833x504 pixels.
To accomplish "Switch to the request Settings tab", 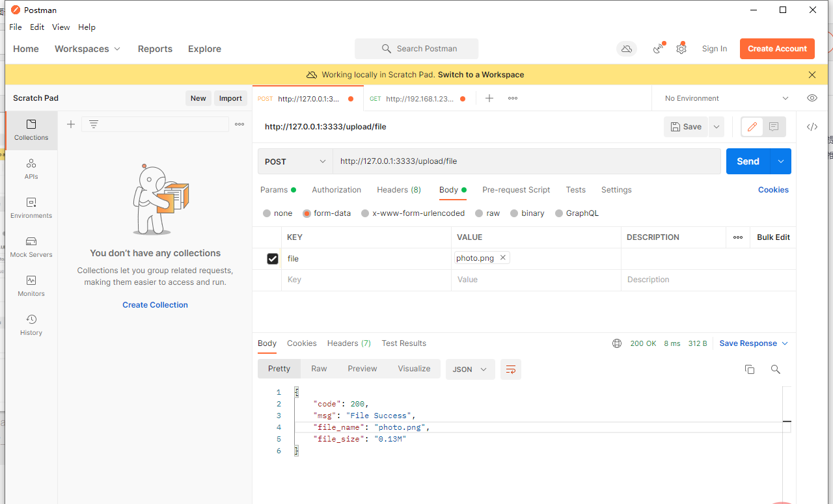I will [616, 190].
